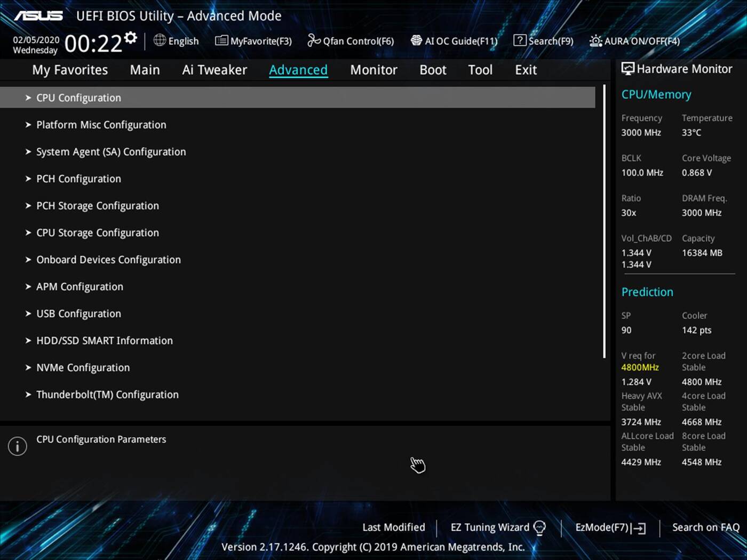Open the Search function
747x560 pixels.
(543, 41)
